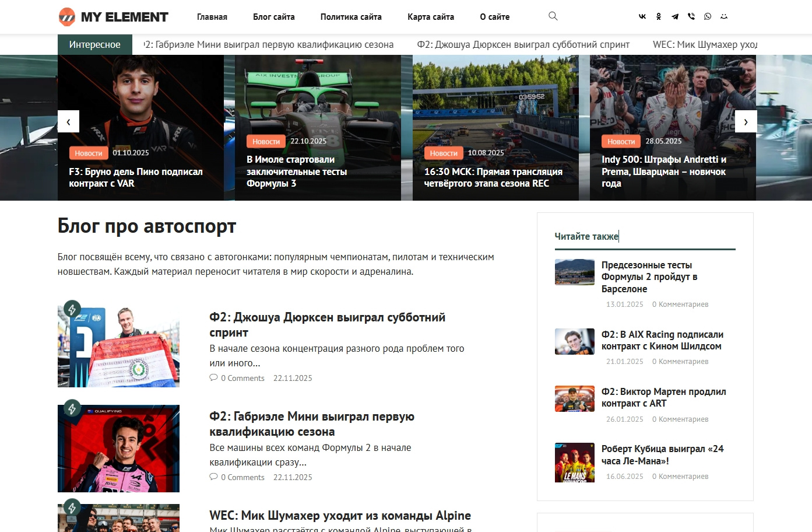812x532 pixels.
Task: Open the Блог сайта menu item
Action: pos(274,17)
